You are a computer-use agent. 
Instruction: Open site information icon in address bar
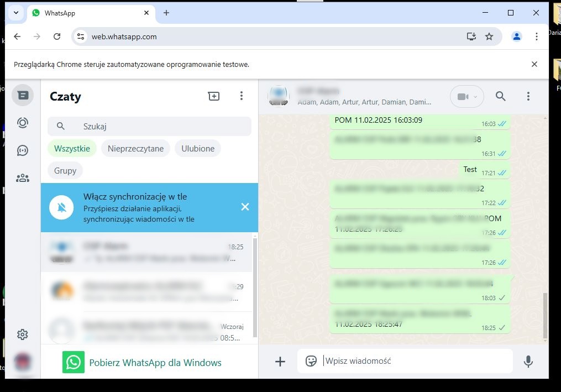click(x=81, y=36)
